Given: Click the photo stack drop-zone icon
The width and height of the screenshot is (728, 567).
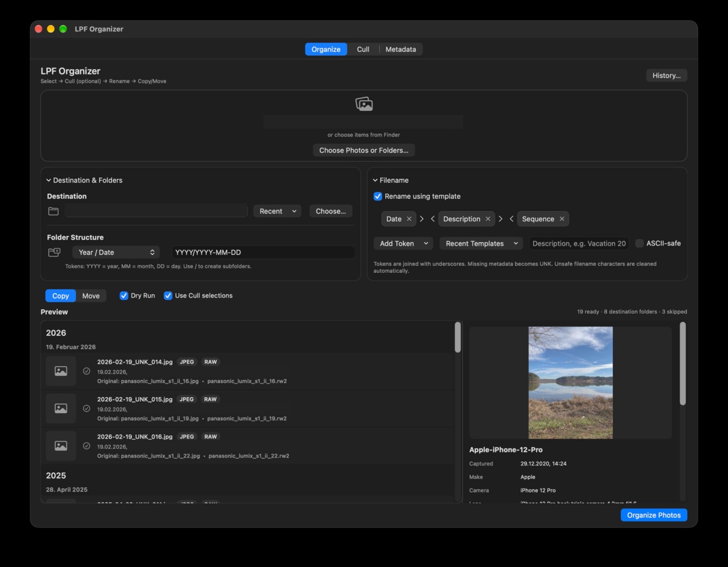Looking at the screenshot, I should [x=364, y=104].
